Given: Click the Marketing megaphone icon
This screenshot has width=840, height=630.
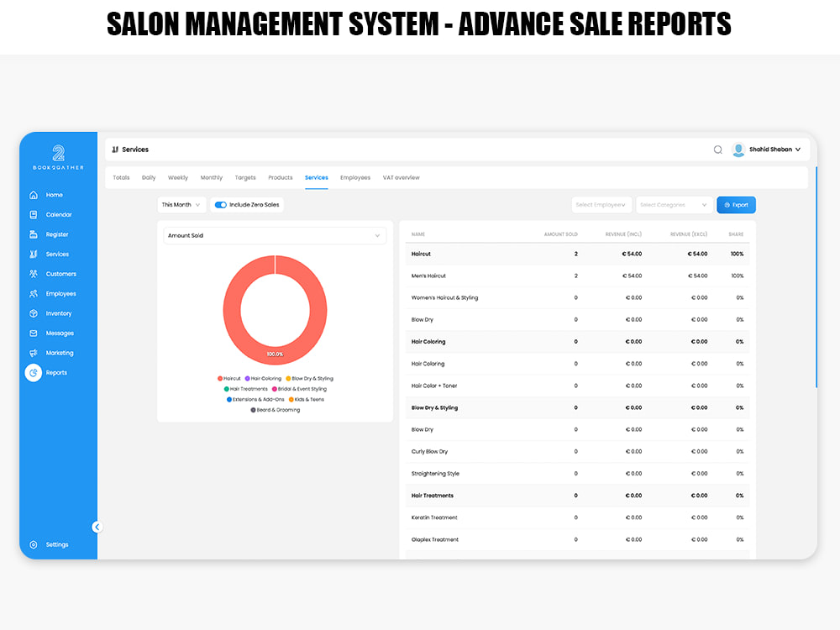Looking at the screenshot, I should point(34,353).
